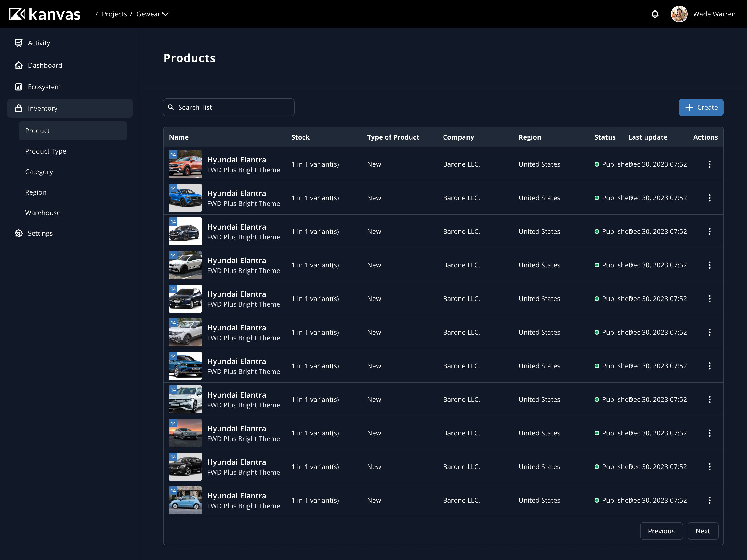This screenshot has width=747, height=560.
Task: Click the Dashboard home icon
Action: pos(19,66)
